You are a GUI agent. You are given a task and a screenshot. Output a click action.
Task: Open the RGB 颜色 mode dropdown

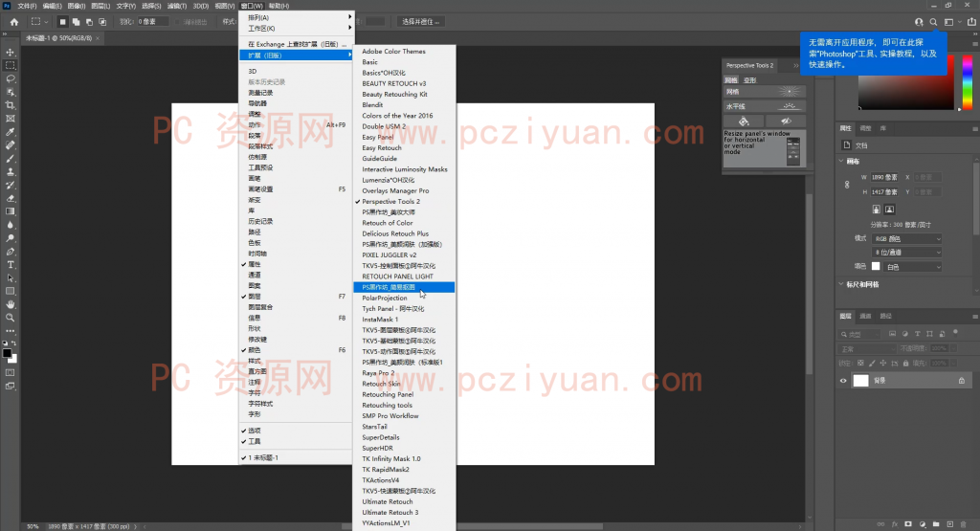pyautogui.click(x=907, y=238)
